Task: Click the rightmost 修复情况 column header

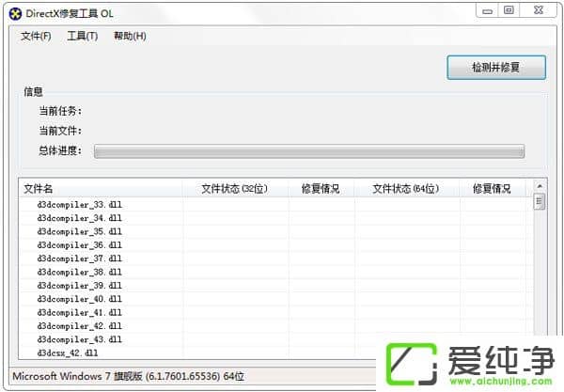Action: (x=492, y=188)
